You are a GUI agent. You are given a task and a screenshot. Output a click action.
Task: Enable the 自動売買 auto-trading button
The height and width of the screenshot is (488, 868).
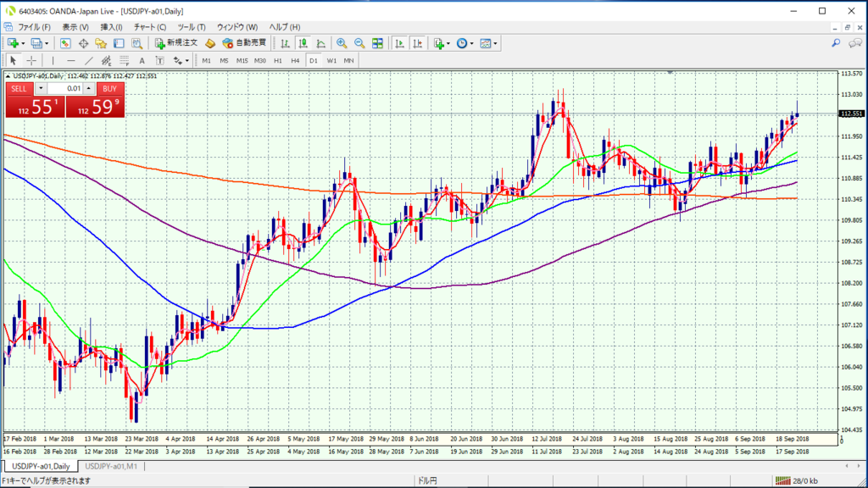click(244, 43)
